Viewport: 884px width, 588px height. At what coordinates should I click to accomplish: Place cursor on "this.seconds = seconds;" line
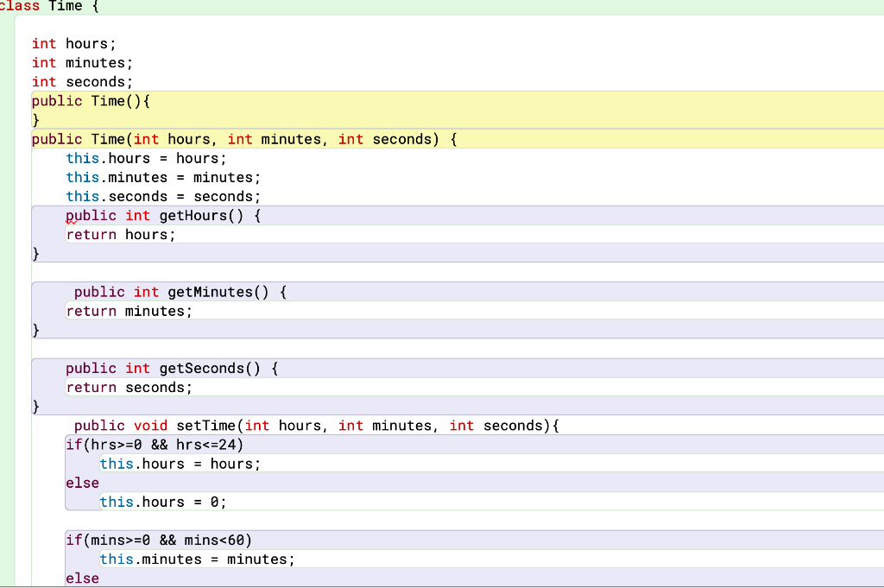pyautogui.click(x=163, y=197)
